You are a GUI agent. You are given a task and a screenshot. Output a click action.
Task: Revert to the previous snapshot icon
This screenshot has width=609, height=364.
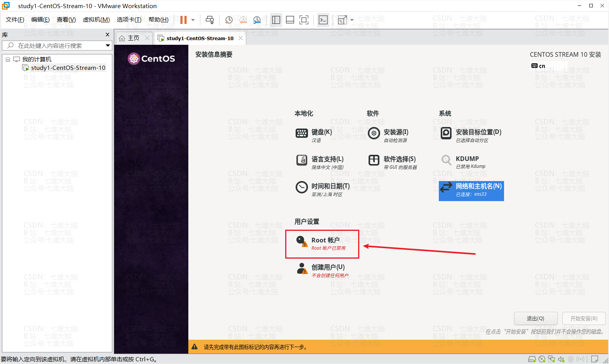click(243, 20)
